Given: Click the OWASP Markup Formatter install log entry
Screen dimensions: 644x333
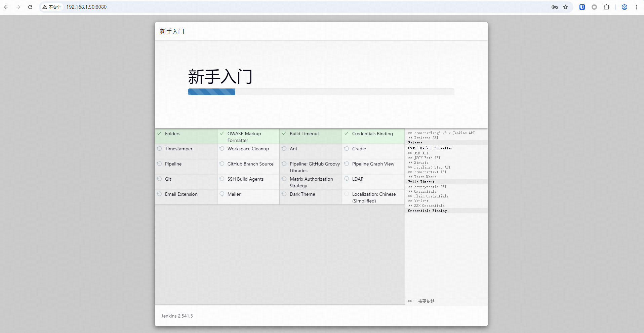Looking at the screenshot, I should (430, 148).
